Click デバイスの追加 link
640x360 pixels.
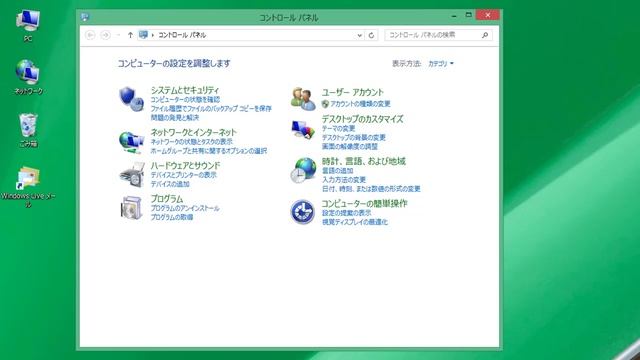170,184
